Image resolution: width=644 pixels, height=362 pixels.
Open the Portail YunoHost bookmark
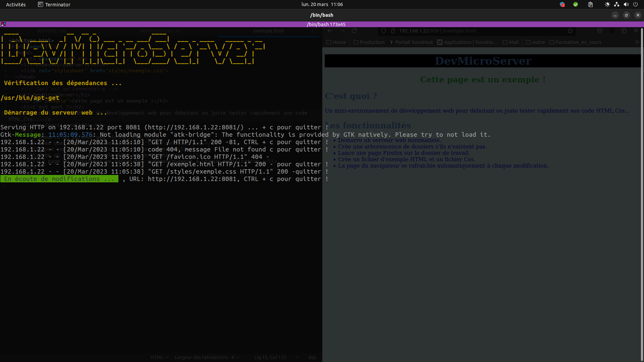tap(411, 42)
